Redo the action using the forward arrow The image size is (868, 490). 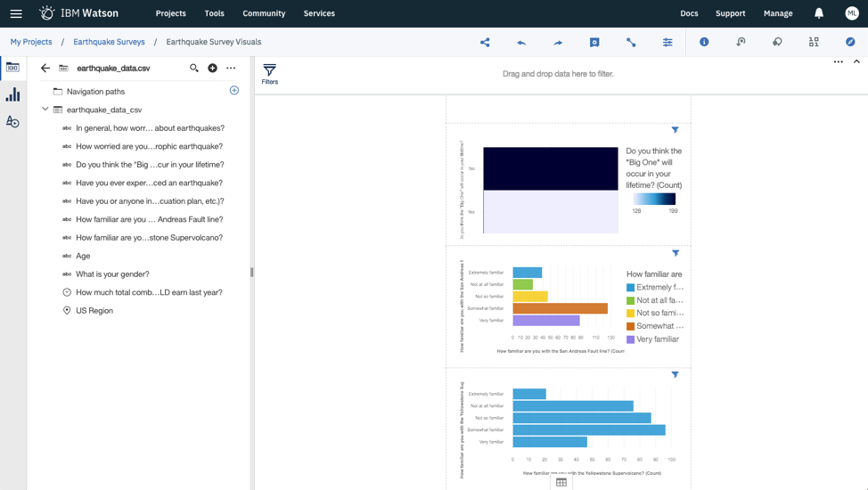[x=558, y=42]
